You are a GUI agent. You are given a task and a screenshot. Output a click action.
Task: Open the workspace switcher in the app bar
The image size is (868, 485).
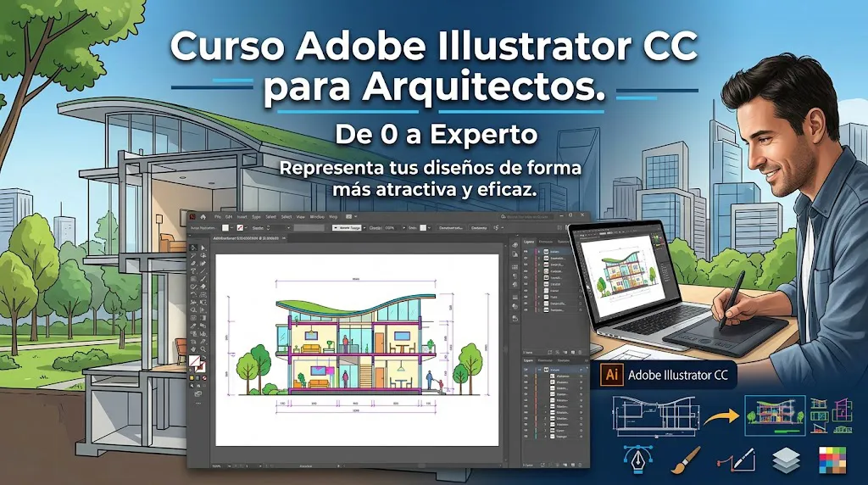[x=351, y=216]
